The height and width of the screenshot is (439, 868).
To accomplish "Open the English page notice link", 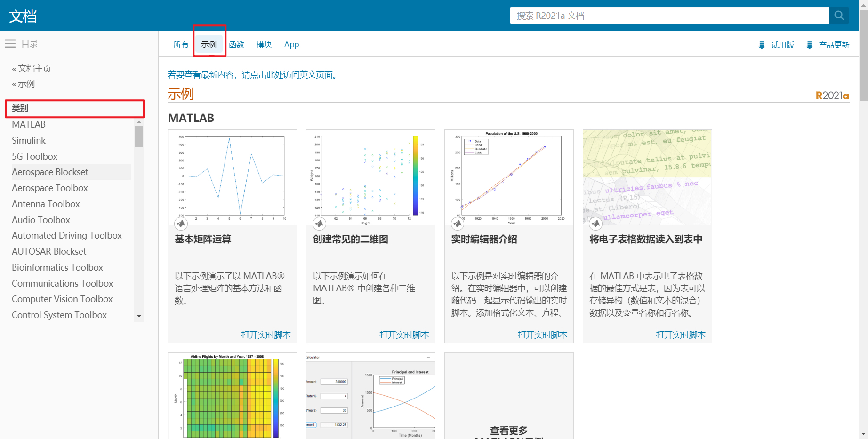I will tap(254, 75).
